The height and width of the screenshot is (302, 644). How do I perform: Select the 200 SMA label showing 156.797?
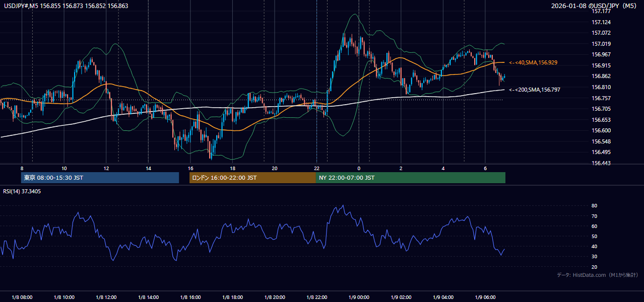click(x=535, y=90)
